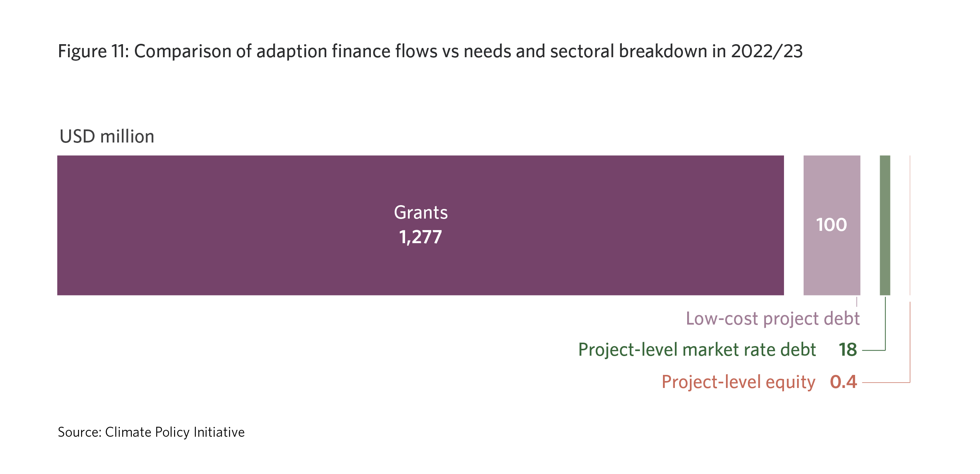Select the green 18 value
This screenshot has width=980, height=474.
click(x=848, y=350)
